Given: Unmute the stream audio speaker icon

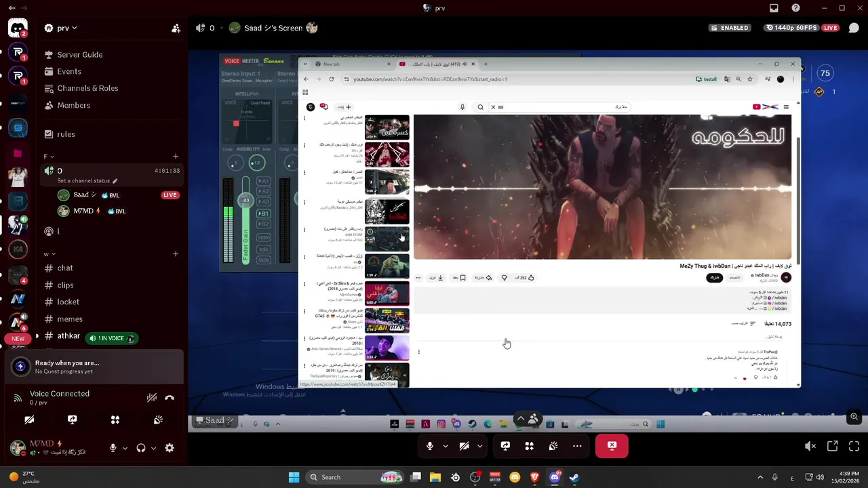Looking at the screenshot, I should (810, 446).
